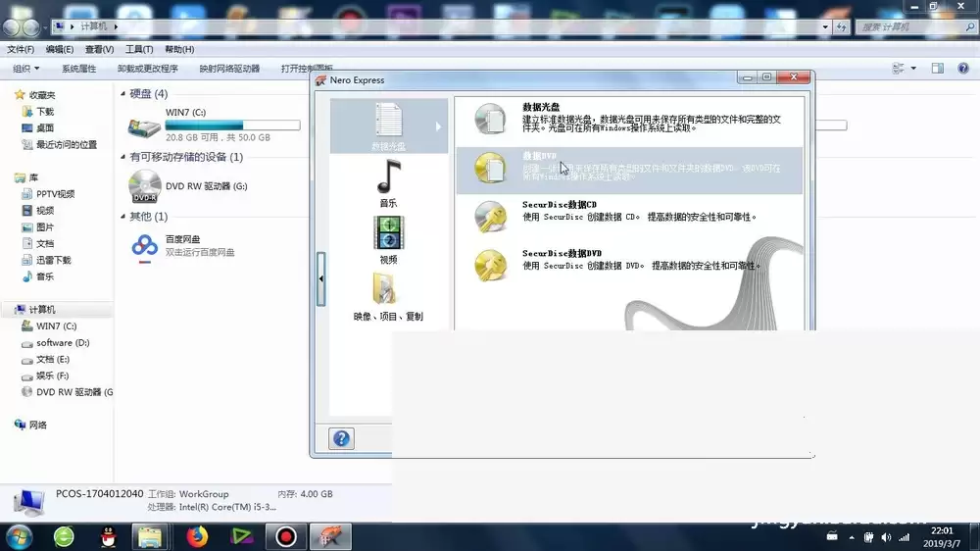Click 映射网络驱动器 toolbar button
The width and height of the screenshot is (980, 551).
pyautogui.click(x=229, y=69)
